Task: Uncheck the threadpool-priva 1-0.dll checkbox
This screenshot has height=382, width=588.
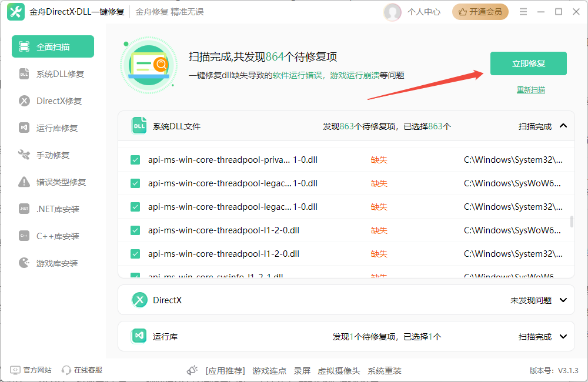Action: click(x=135, y=160)
